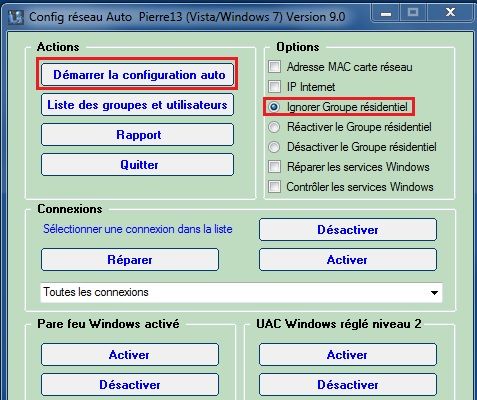Click Activer under Pare feu Windows
Image resolution: width=477 pixels, height=400 pixels.
coord(130,354)
